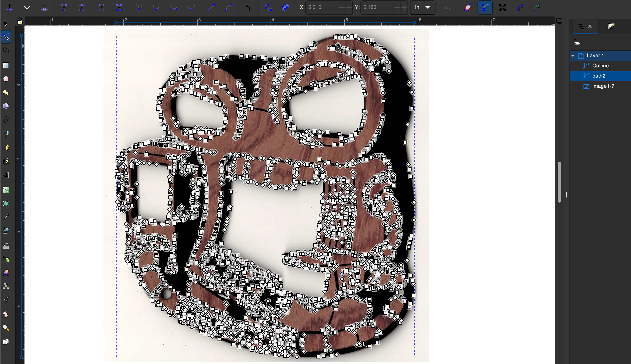
Task: Select the Calligraphy tool
Action: (6, 161)
